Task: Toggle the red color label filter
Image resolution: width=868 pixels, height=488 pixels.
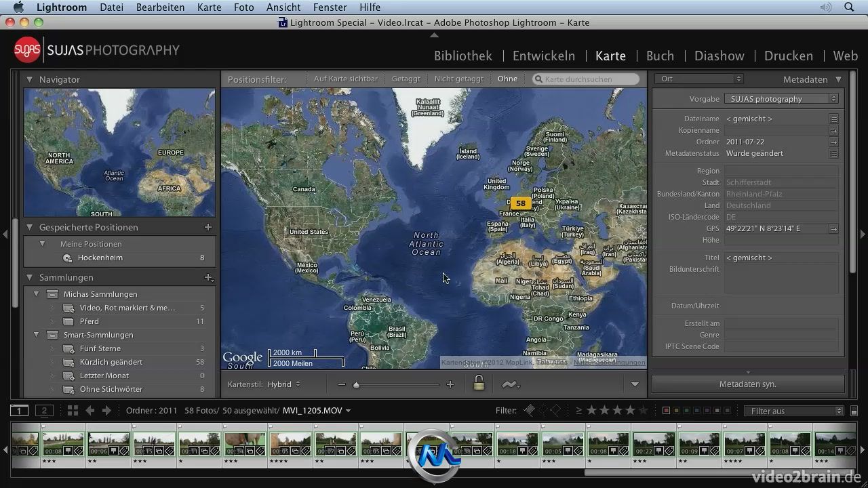Action: (667, 411)
